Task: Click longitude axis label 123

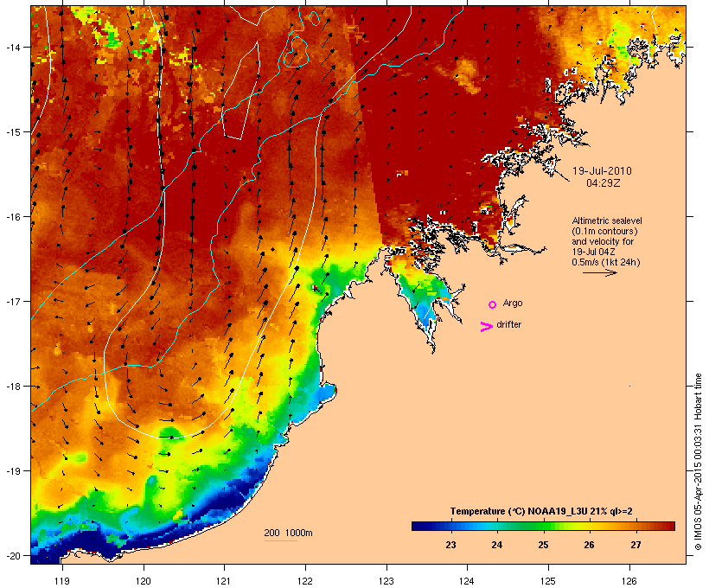Action: [386, 581]
